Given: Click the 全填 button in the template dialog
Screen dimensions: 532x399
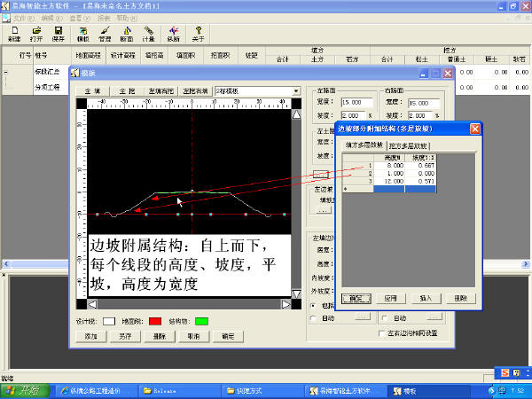Looking at the screenshot, I should (92, 91).
